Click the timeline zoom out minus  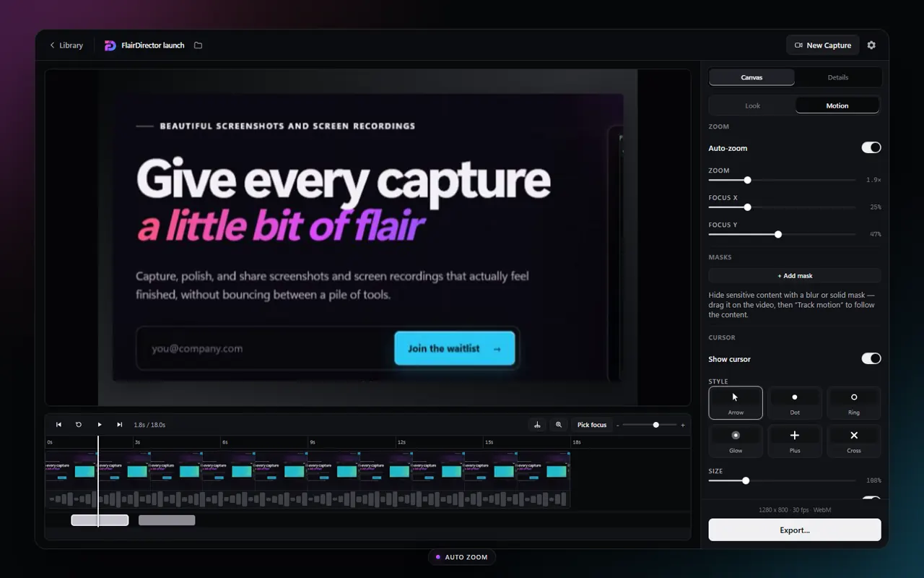tap(618, 425)
